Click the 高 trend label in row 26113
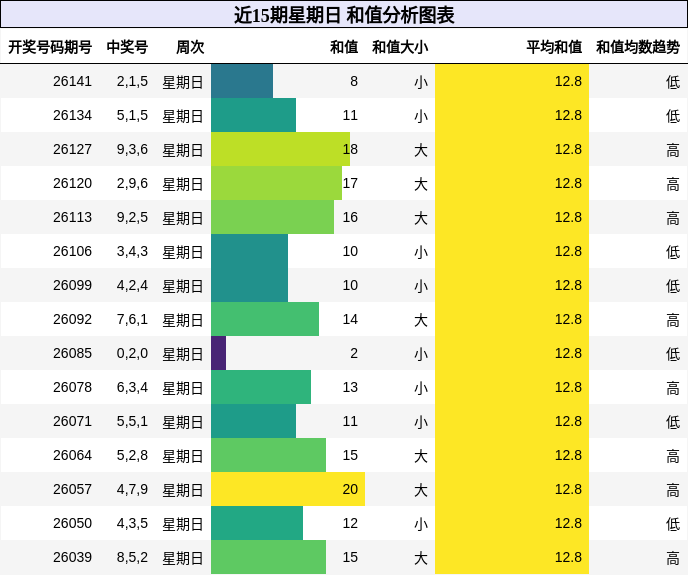 coord(673,218)
